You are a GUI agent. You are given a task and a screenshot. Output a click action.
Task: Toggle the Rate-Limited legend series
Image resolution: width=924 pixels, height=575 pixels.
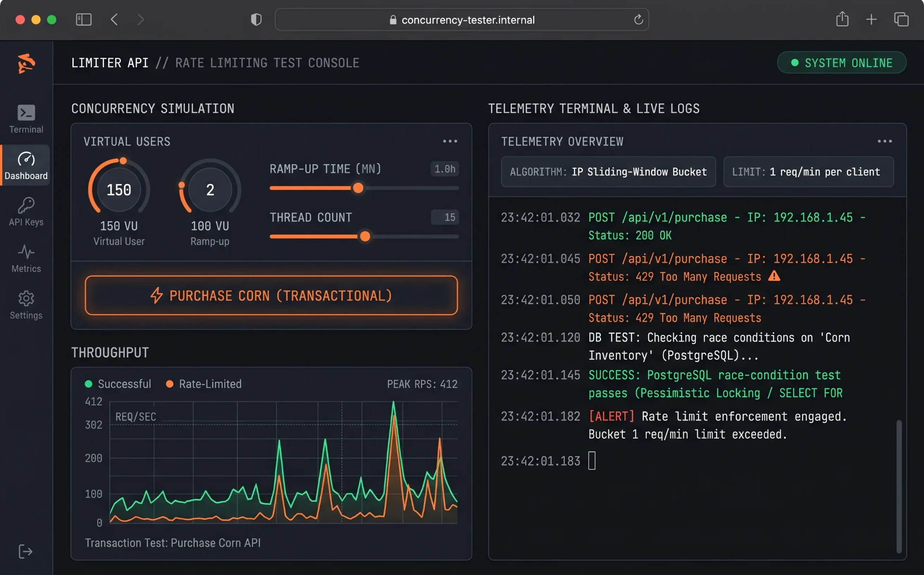tap(204, 384)
